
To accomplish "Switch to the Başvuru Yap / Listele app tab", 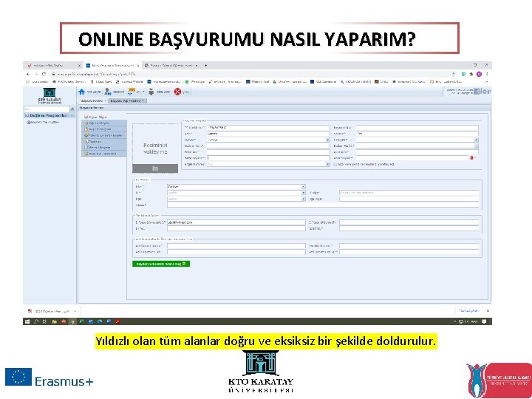I will coord(127,100).
